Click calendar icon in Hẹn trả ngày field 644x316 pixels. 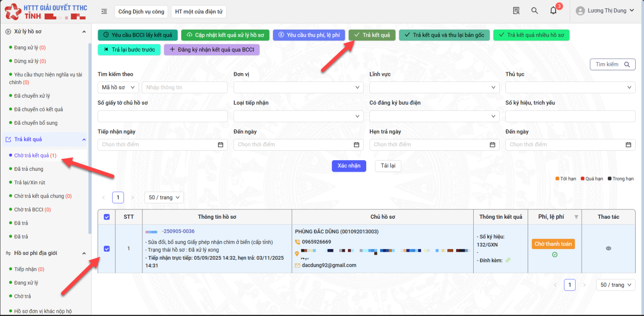point(492,145)
